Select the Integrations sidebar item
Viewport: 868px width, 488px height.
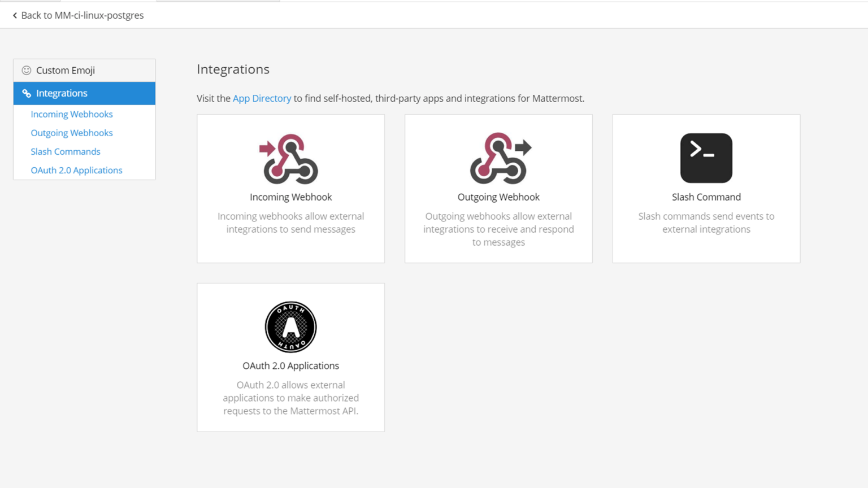click(x=62, y=93)
